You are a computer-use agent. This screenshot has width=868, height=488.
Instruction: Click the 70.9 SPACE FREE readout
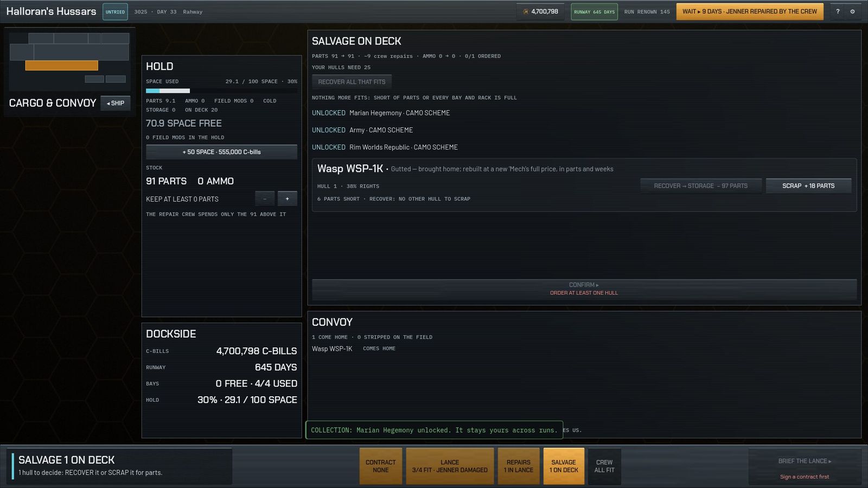click(184, 124)
